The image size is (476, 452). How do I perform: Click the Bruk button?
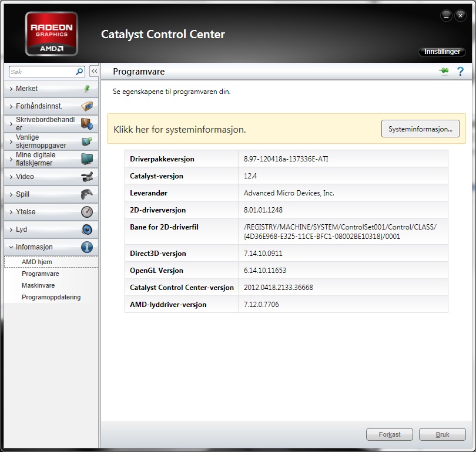(443, 434)
